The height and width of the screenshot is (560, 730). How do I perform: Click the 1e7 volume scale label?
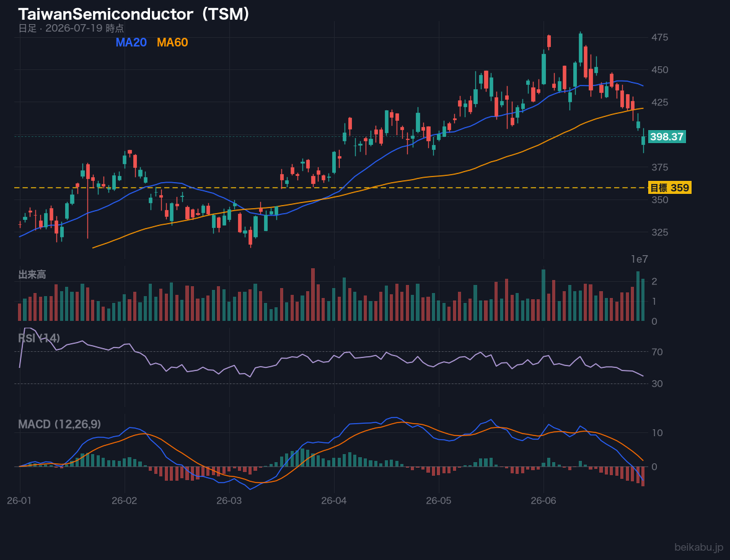point(640,260)
